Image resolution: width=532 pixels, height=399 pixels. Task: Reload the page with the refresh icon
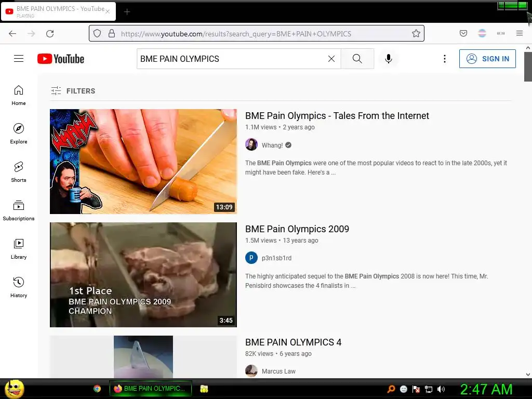coord(50,34)
